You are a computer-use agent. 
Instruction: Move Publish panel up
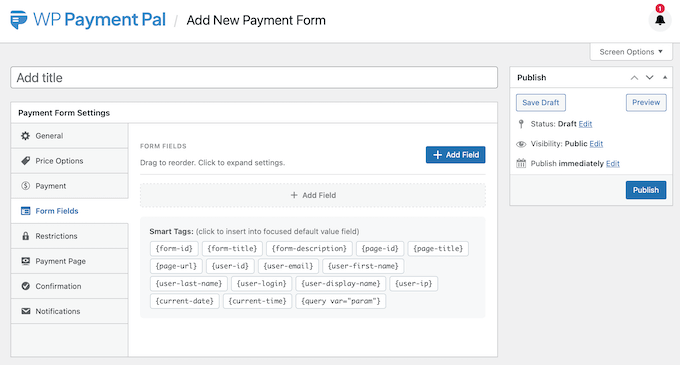(634, 78)
